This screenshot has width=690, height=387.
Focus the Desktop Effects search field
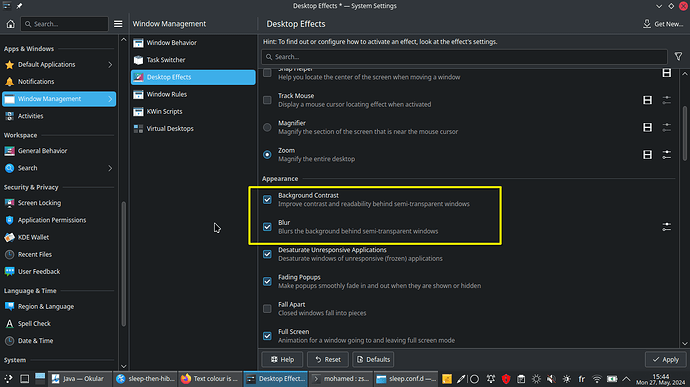point(464,57)
